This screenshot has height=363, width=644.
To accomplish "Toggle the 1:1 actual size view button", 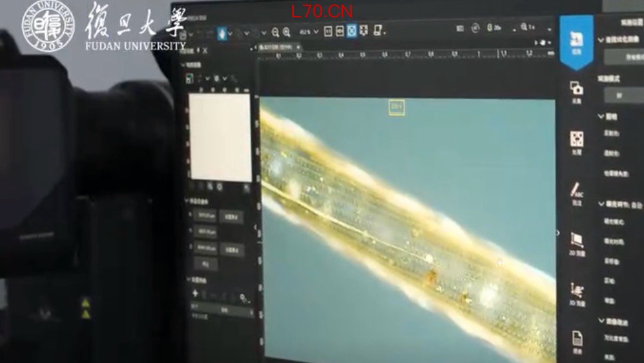I will point(328,31).
